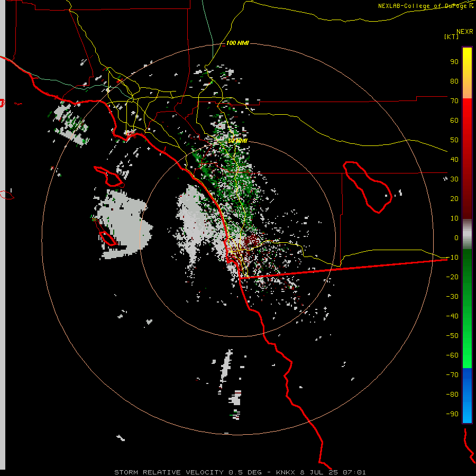Select the 60 value on velocity scale

[454, 121]
